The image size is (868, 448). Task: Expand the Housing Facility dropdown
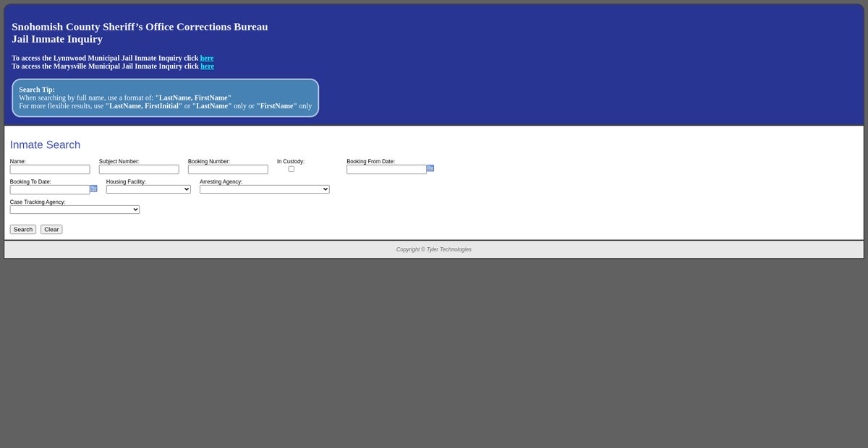(x=148, y=189)
